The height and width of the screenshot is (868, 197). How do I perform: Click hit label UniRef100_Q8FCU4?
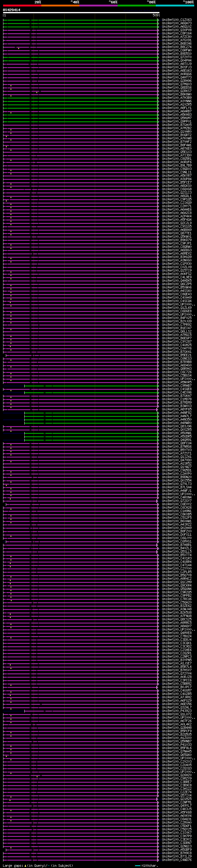[177, 443]
